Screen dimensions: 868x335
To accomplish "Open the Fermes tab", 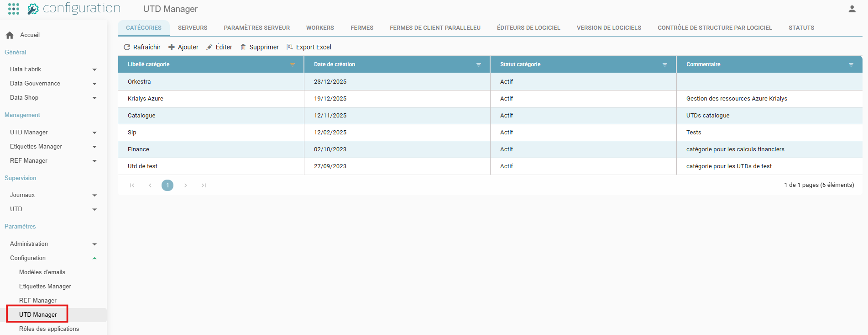I will tap(362, 28).
